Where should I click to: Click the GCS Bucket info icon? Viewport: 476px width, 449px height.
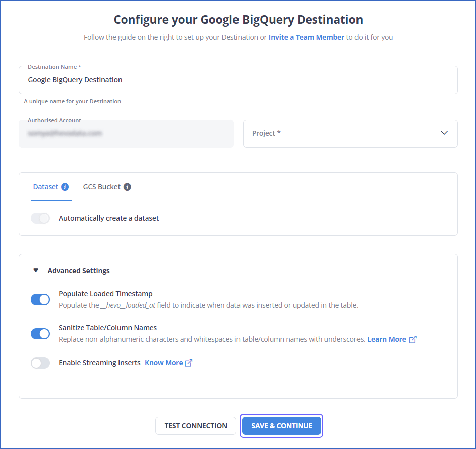127,187
